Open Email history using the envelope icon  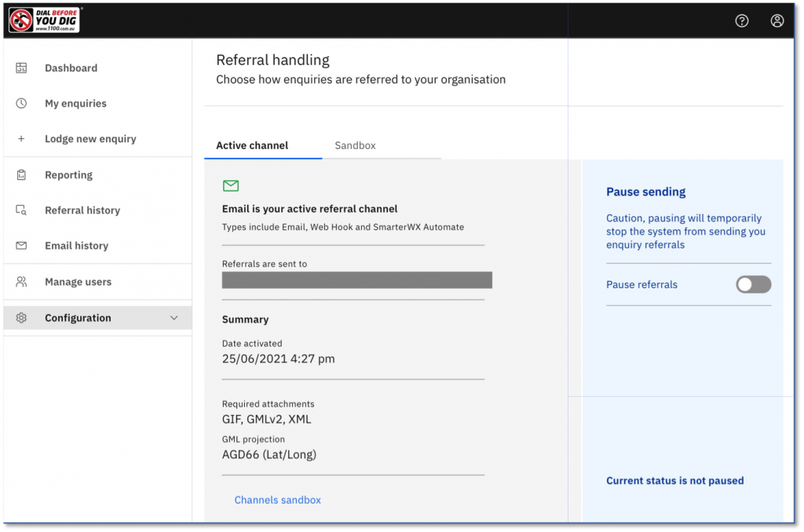coord(22,245)
